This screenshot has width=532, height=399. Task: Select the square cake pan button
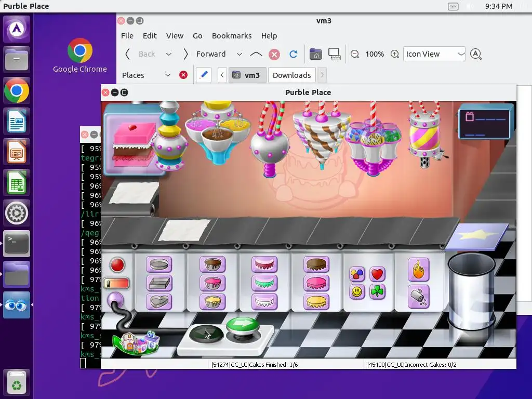(x=159, y=283)
